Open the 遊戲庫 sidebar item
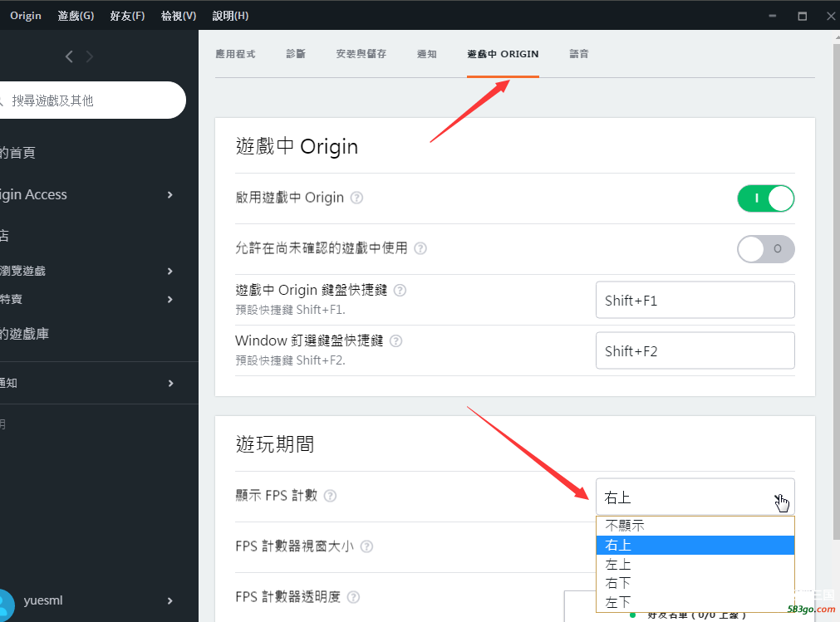 24,334
